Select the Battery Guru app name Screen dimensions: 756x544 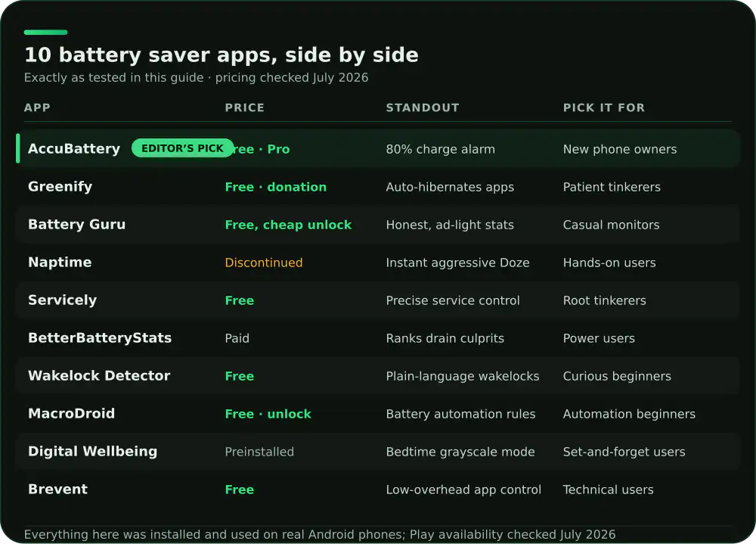[76, 225]
